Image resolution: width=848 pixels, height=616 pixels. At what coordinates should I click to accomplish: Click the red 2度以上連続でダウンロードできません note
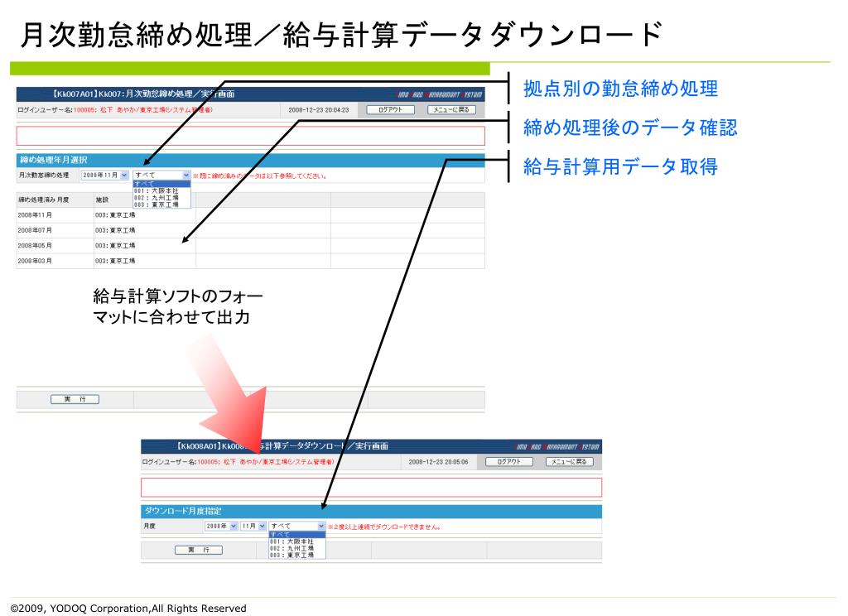pyautogui.click(x=384, y=527)
